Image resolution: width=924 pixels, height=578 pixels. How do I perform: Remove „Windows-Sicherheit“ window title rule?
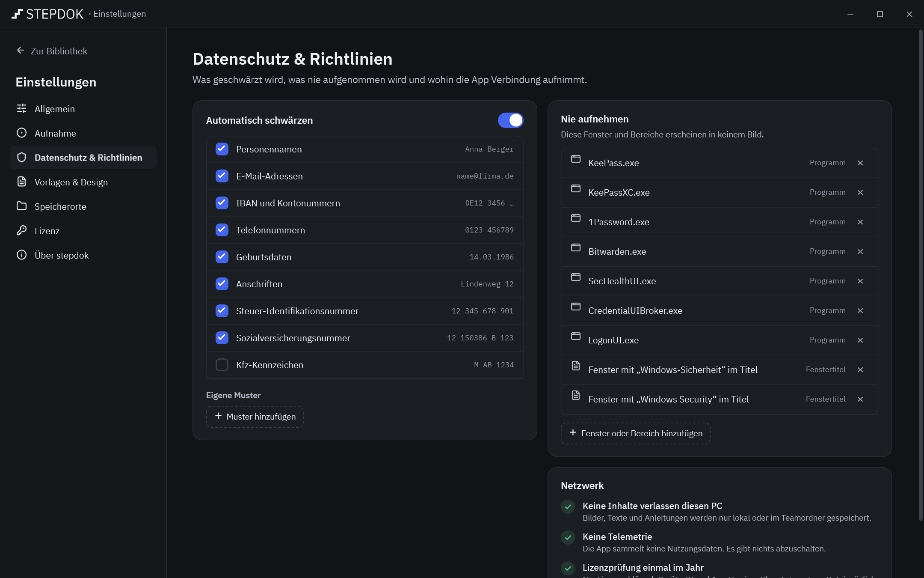pyautogui.click(x=860, y=370)
